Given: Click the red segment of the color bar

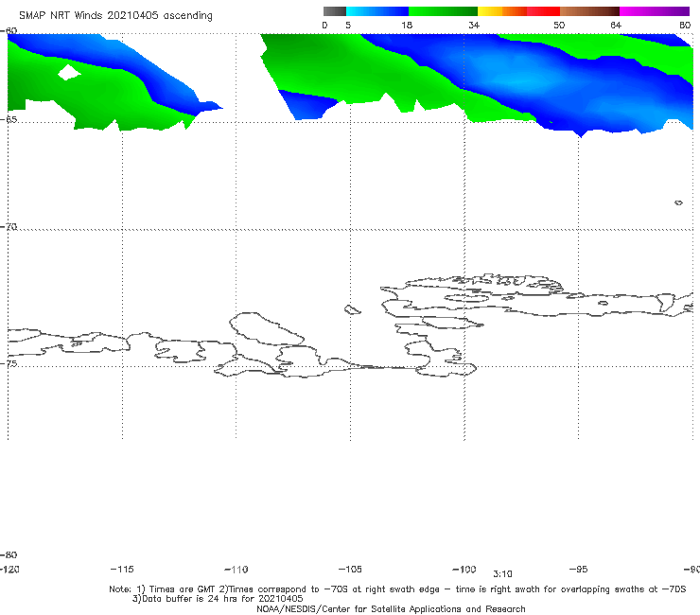Looking at the screenshot, I should [543, 11].
